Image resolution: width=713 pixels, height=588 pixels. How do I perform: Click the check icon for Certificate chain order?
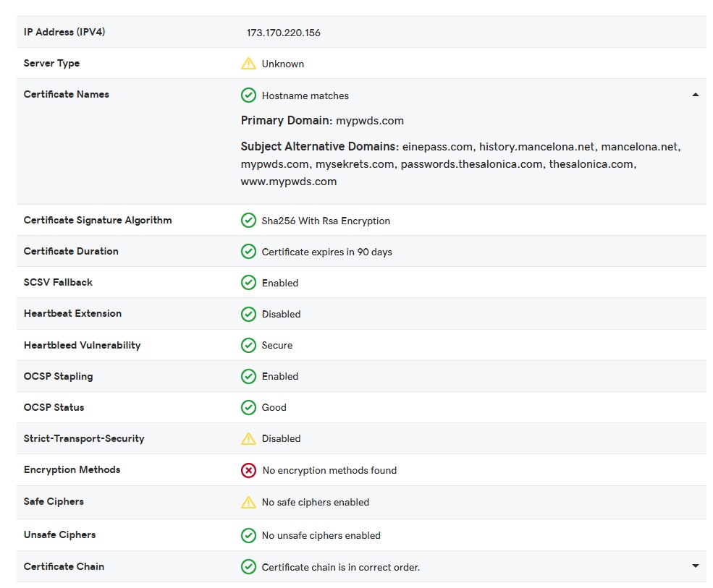[x=248, y=566]
